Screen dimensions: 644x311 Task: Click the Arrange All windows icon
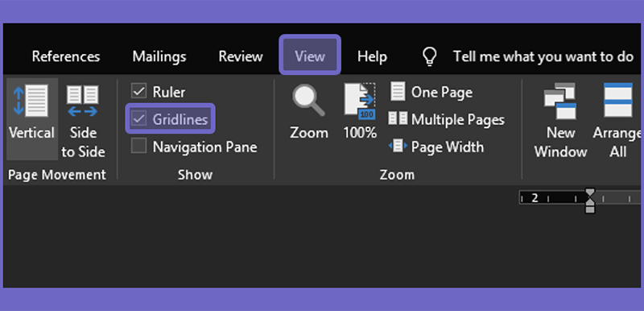click(617, 100)
